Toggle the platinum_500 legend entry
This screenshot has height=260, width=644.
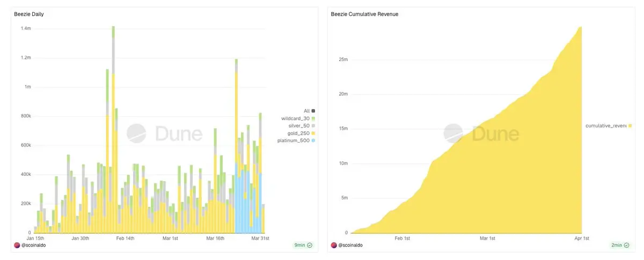[x=296, y=140]
